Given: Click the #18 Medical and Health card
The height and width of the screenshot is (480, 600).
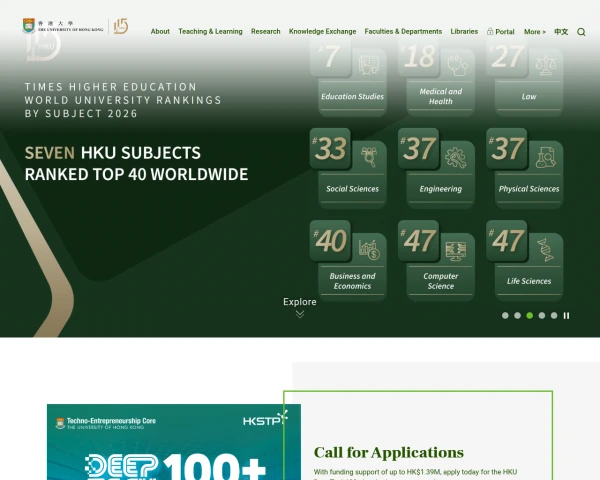Looking at the screenshot, I should click(x=436, y=77).
